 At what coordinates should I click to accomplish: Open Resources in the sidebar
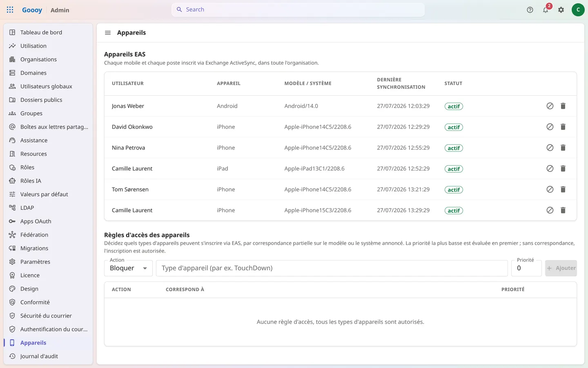coord(48,154)
